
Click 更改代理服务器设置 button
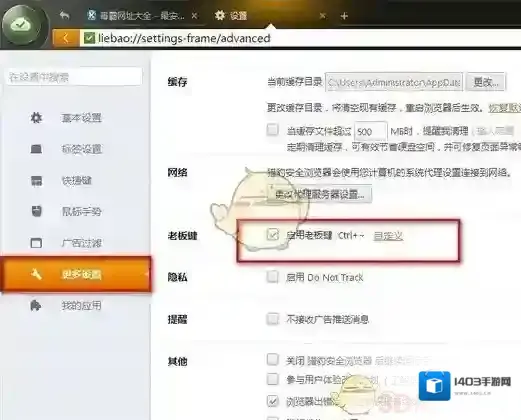(319, 194)
